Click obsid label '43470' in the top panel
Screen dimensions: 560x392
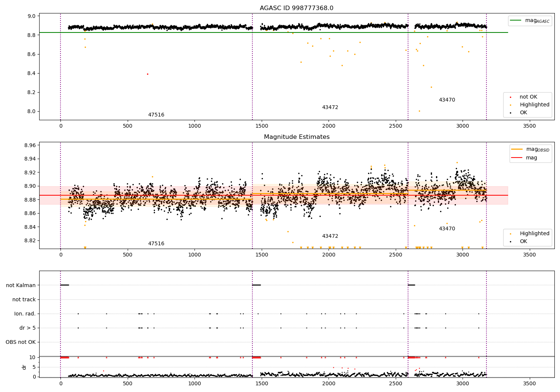pos(447,100)
